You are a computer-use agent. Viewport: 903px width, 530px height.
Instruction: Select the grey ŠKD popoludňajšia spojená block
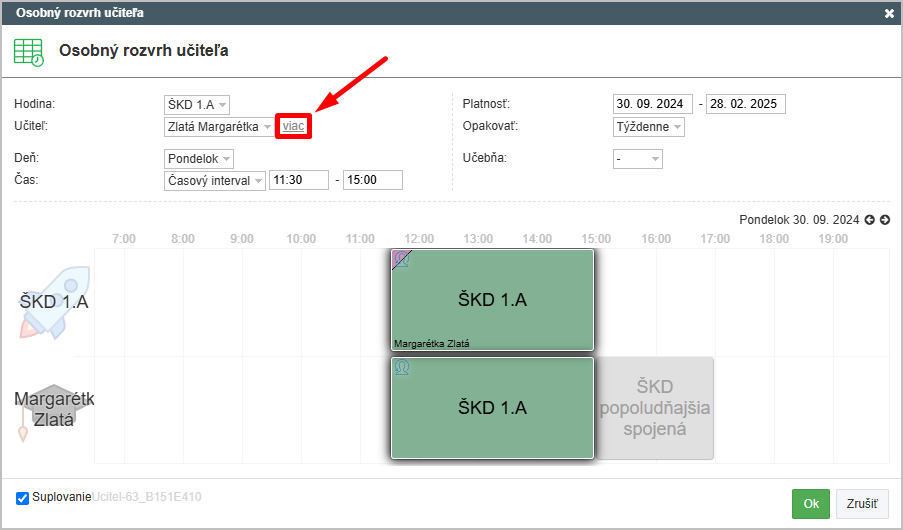tap(655, 408)
